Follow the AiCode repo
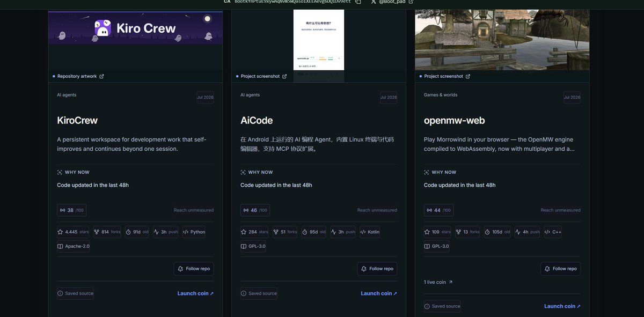This screenshot has width=644, height=317. coord(377,269)
